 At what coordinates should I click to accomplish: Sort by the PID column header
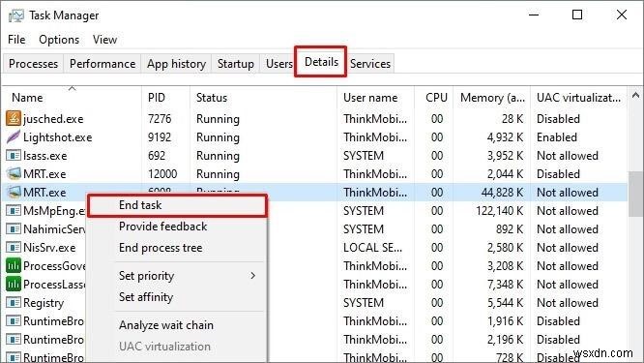(166, 98)
